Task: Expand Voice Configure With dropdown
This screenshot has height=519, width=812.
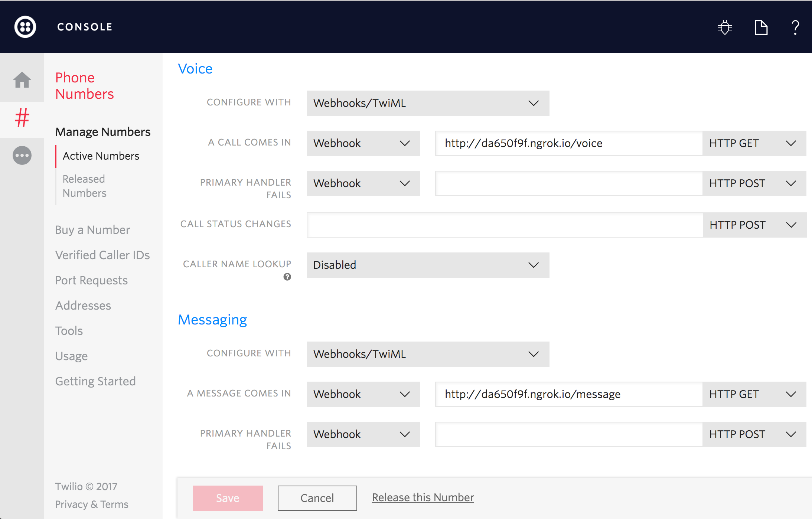Action: pos(427,103)
